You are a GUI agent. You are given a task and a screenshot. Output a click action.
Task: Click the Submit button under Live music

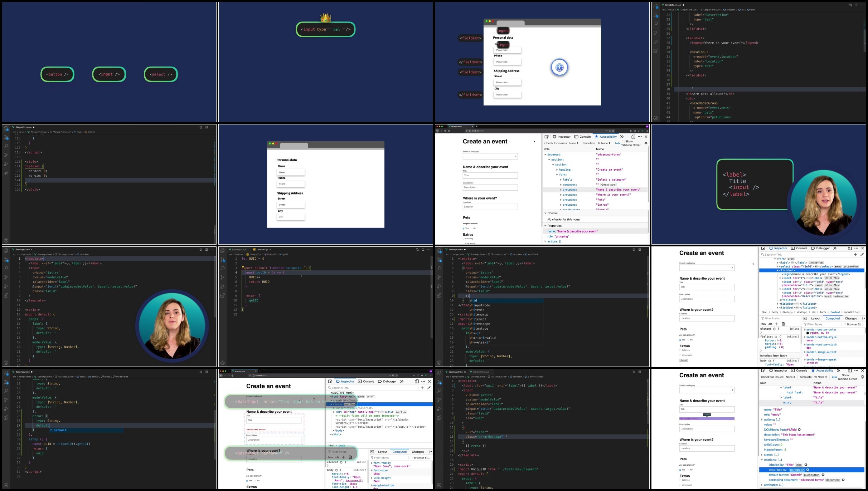point(683,360)
